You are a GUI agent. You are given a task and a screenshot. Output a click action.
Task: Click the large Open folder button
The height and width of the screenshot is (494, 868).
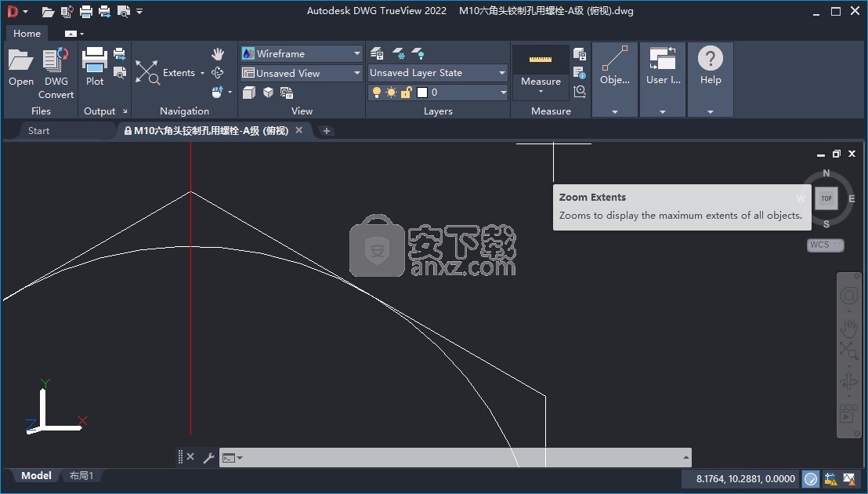21,67
